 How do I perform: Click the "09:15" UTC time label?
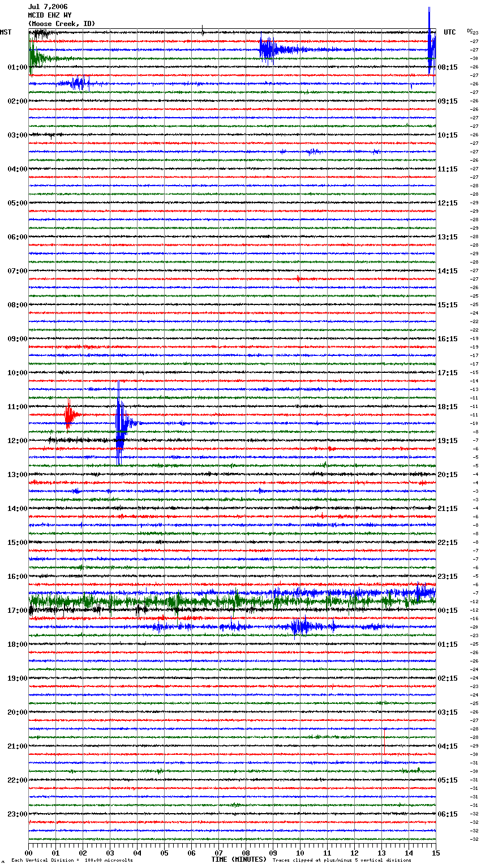(448, 101)
